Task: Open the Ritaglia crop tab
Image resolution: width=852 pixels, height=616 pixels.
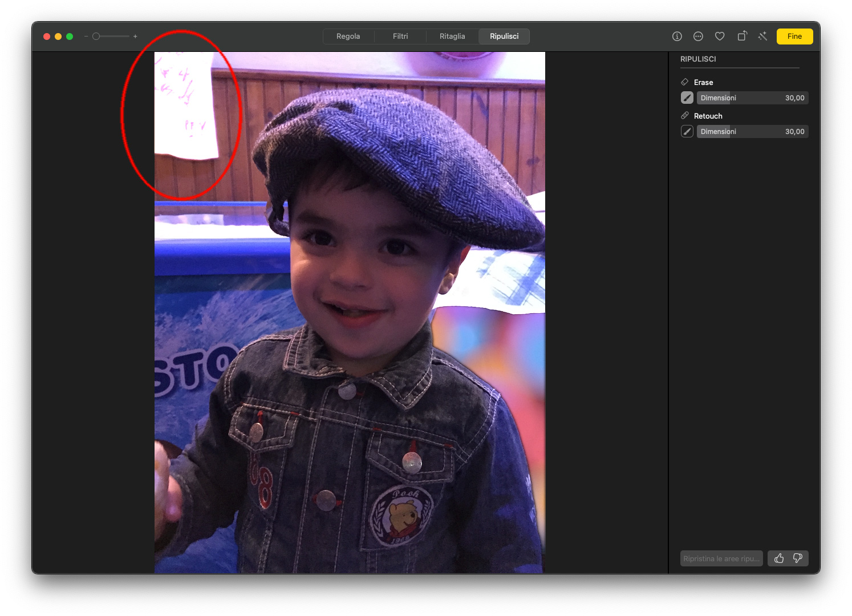Action: pyautogui.click(x=452, y=37)
